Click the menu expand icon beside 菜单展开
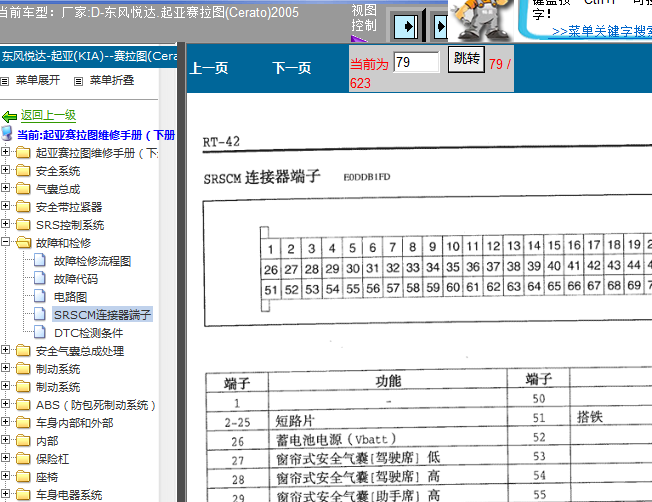Screen dimensions: 652x502 (x=5, y=81)
